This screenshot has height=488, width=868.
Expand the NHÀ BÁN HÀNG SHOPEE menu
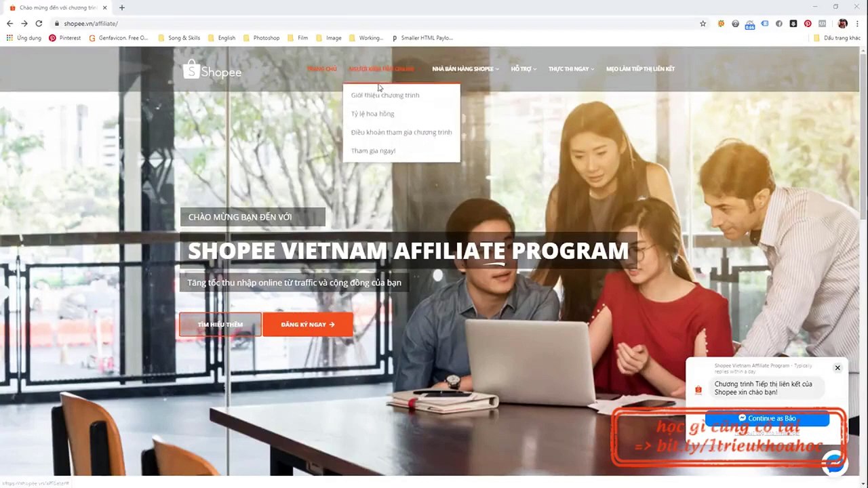[x=465, y=69]
